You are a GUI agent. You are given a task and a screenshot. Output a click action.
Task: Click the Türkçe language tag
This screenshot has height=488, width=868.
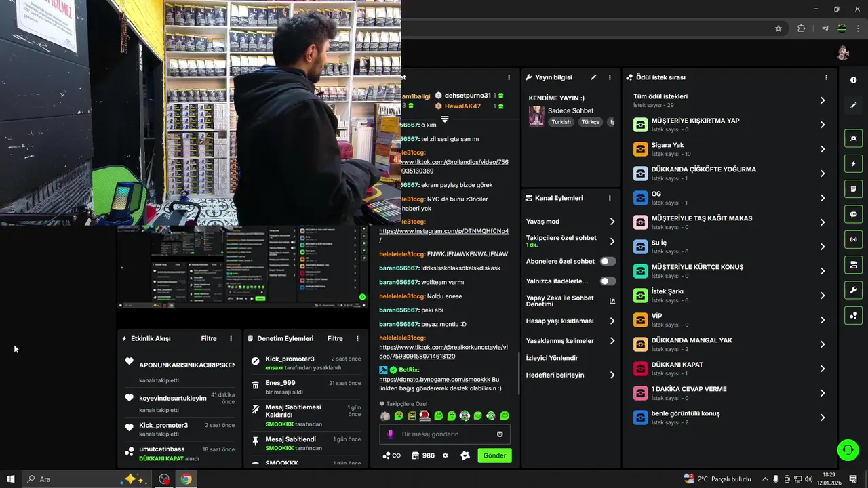591,122
